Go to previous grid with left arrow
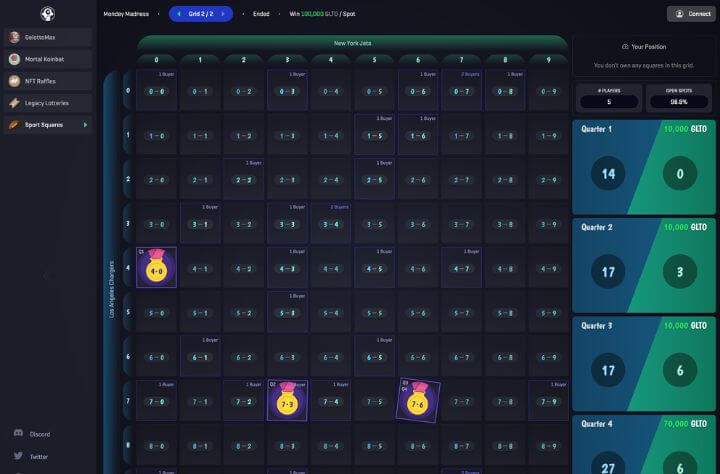720x474 pixels. [x=178, y=14]
